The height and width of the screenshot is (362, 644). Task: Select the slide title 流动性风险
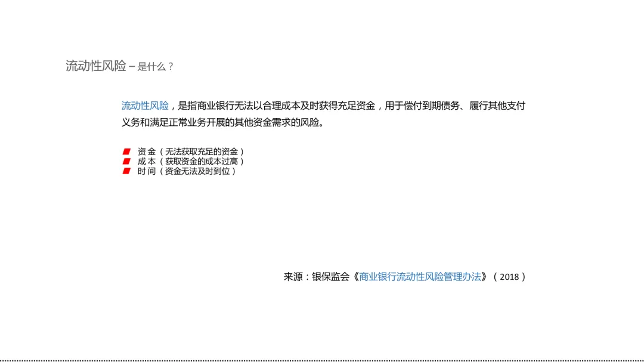click(x=95, y=66)
